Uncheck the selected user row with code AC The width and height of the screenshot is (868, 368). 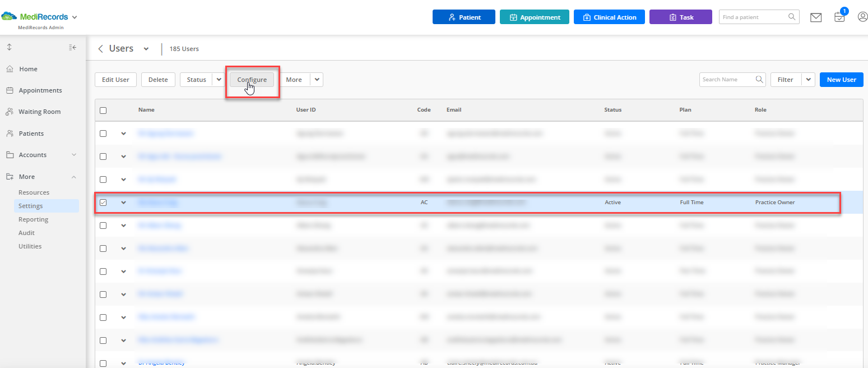click(x=103, y=202)
